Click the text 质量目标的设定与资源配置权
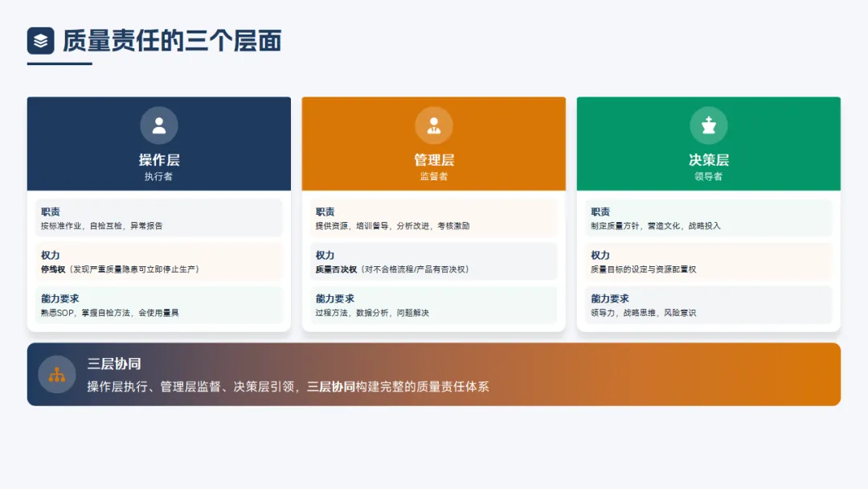The height and width of the screenshot is (489, 868). 643,269
